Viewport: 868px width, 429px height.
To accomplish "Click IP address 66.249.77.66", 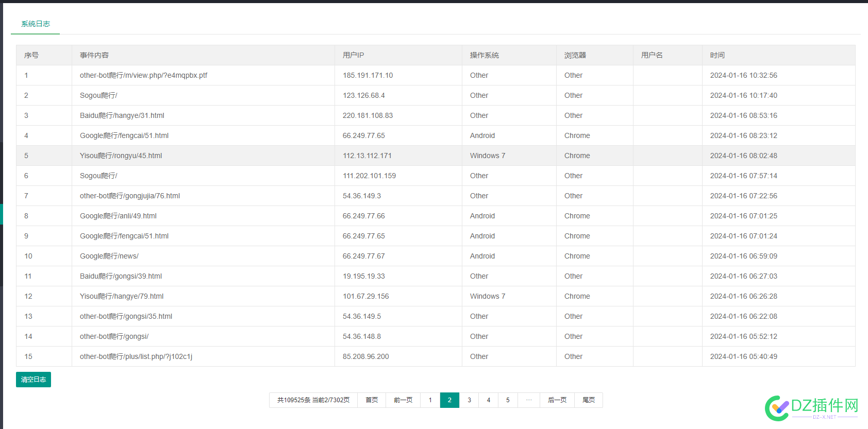I will 364,216.
